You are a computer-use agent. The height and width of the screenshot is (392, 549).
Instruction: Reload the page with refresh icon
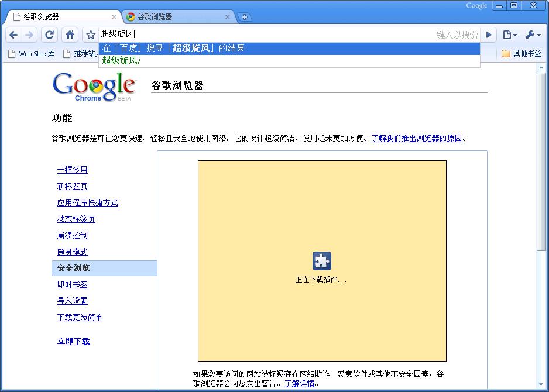[x=49, y=35]
